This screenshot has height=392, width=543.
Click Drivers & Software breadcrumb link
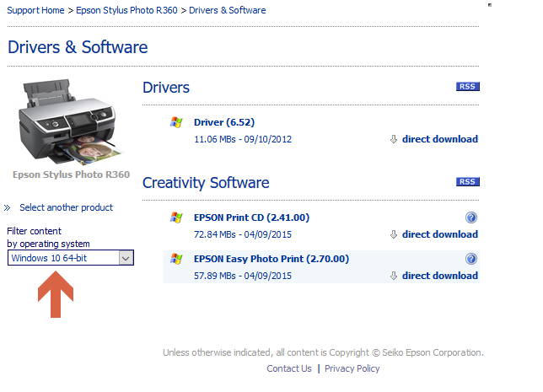[228, 10]
